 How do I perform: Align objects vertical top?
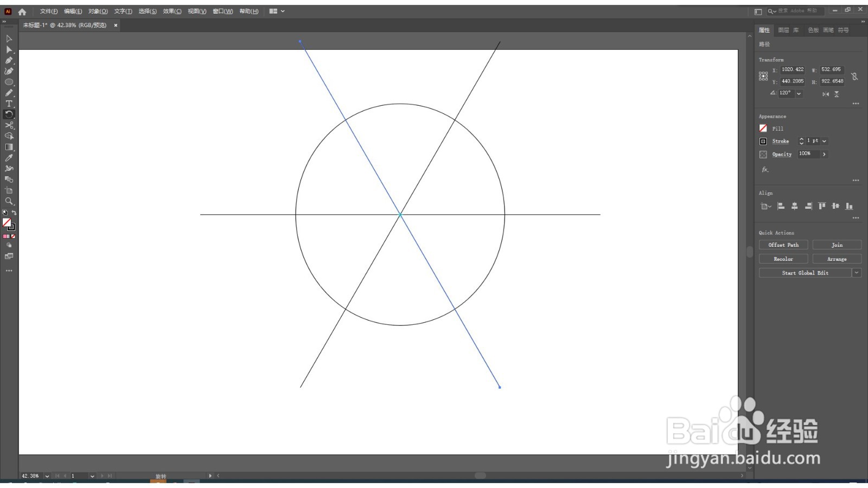pos(822,206)
